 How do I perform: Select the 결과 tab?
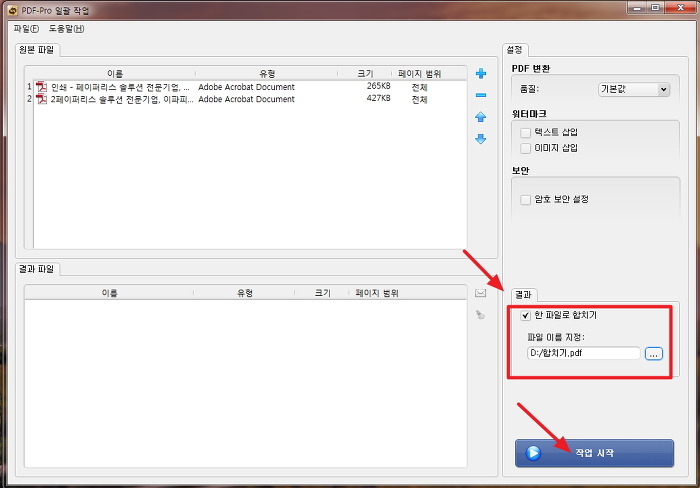(x=524, y=295)
